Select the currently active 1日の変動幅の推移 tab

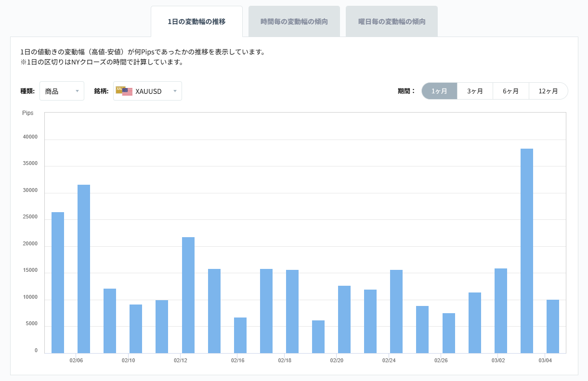point(196,21)
